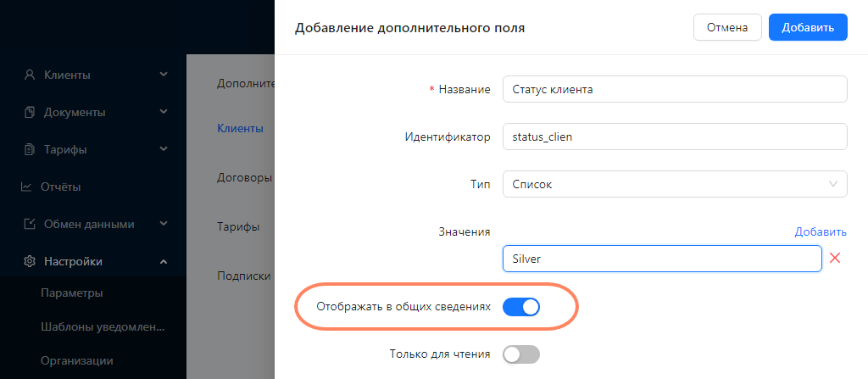868x379 pixels.
Task: Click the blue Добавить button
Action: (x=808, y=27)
